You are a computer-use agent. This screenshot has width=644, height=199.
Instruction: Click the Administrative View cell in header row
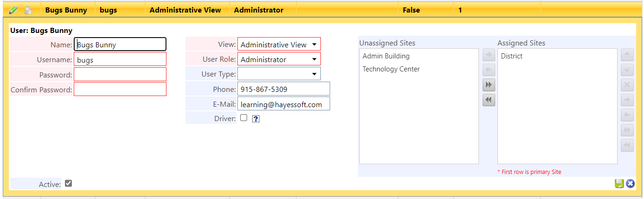coord(185,10)
